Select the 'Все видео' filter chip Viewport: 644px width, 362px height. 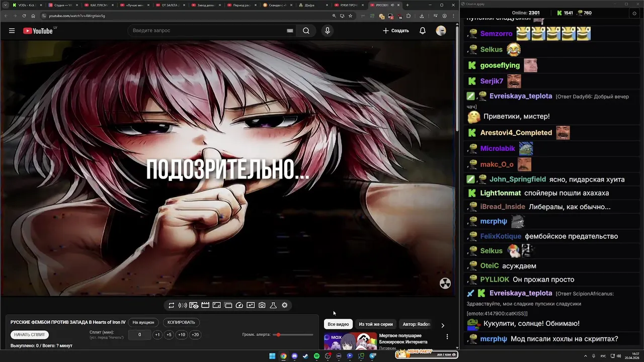[x=338, y=324]
